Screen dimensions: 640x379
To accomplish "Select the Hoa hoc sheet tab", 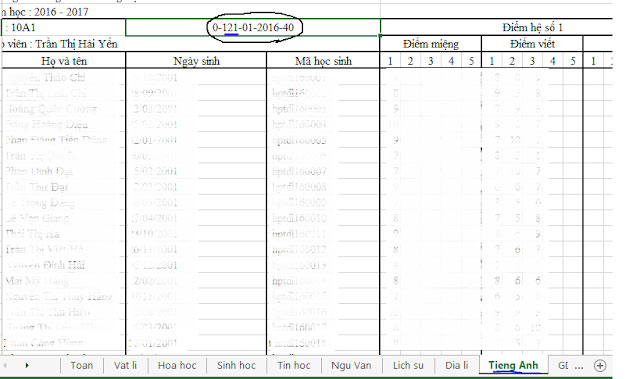I will pyautogui.click(x=177, y=365).
